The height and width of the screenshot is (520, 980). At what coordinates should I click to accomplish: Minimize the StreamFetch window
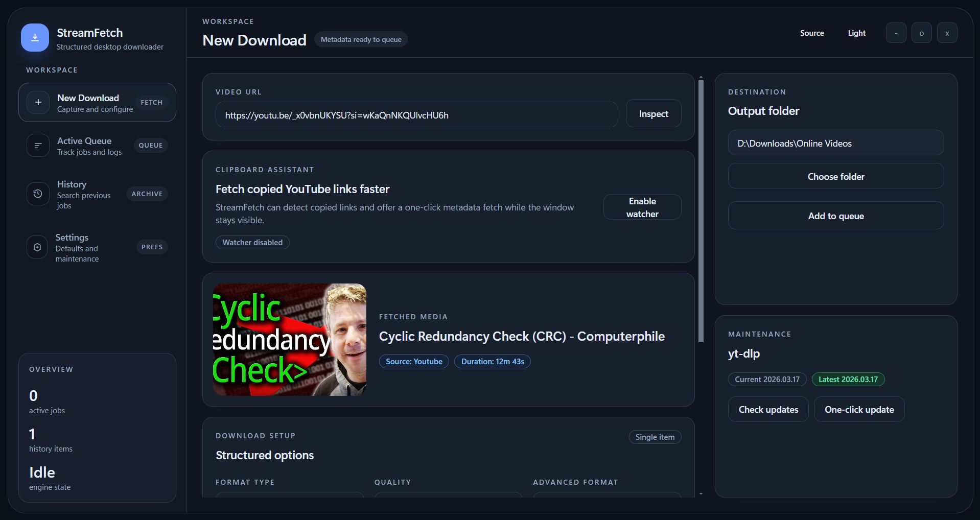point(896,33)
